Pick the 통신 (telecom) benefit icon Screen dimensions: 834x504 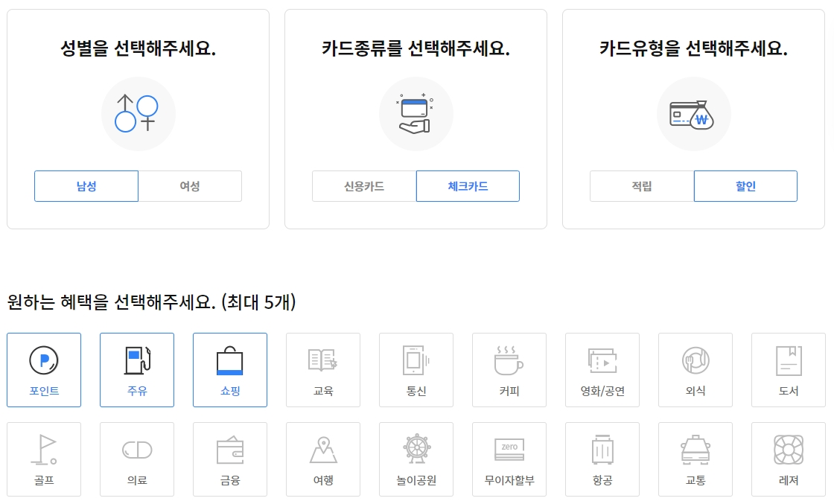tap(416, 370)
